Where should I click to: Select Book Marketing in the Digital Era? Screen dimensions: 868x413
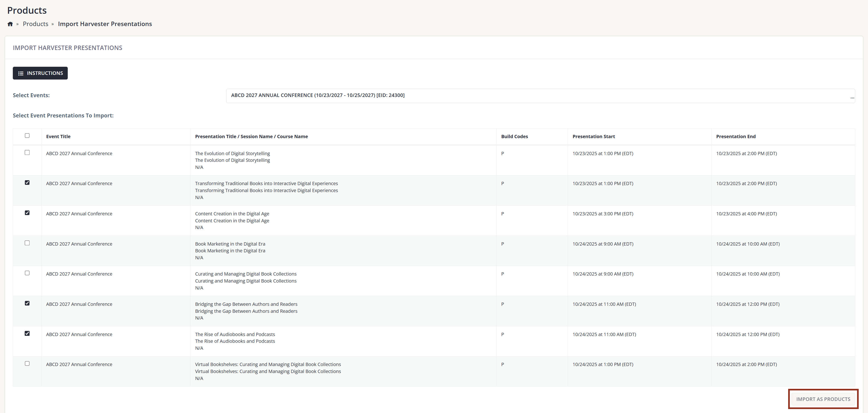click(x=27, y=243)
